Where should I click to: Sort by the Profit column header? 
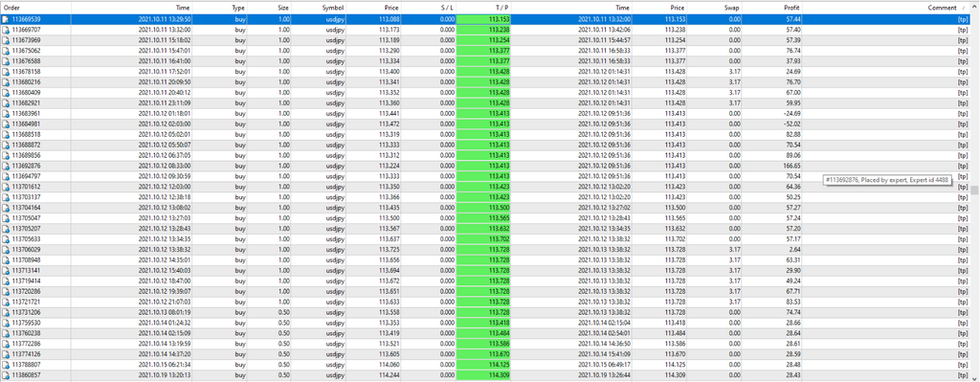point(771,8)
